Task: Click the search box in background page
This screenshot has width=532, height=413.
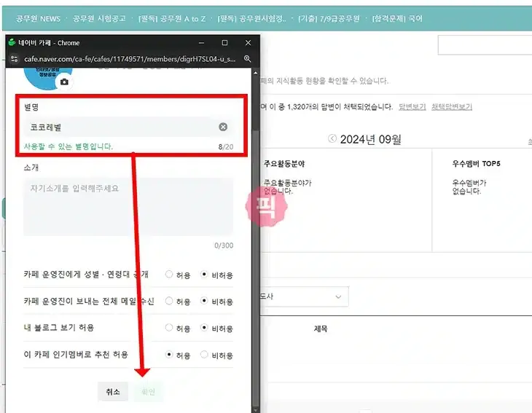Action: click(485, 44)
